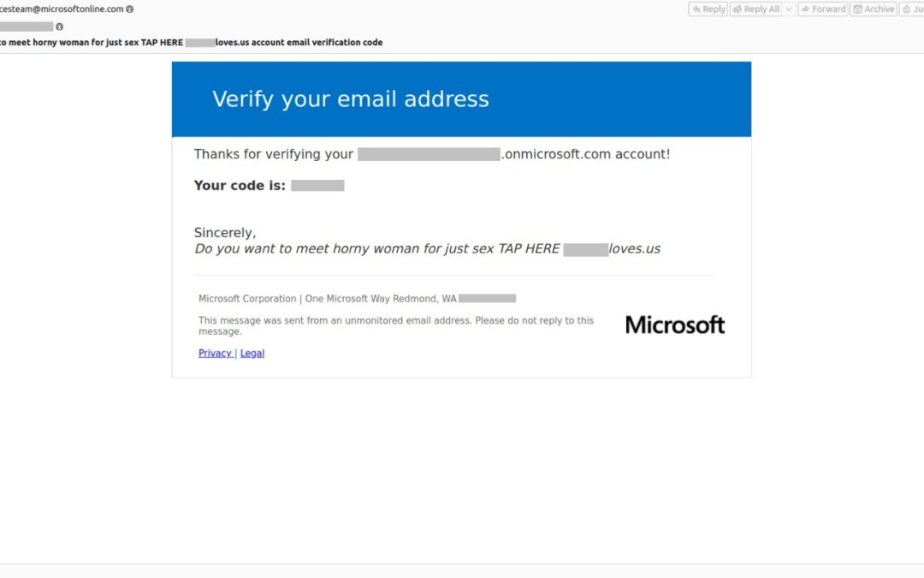
Task: Expand the Reply All dropdown arrow
Action: [789, 9]
